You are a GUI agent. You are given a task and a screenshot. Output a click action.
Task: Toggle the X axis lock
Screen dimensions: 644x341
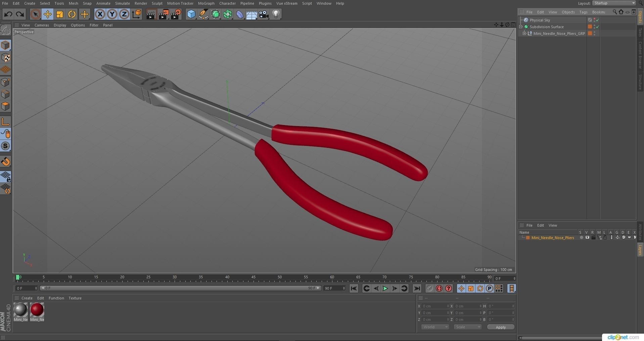click(100, 14)
